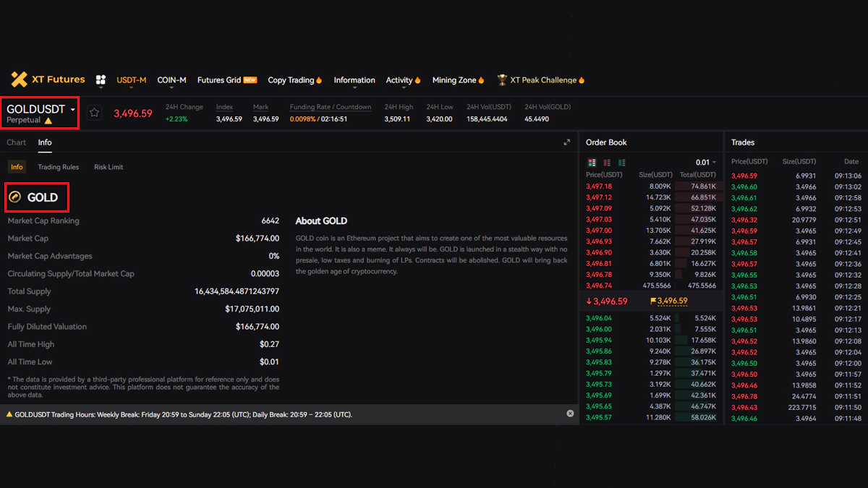Switch to Trading Rules sub-tab
This screenshot has width=868, height=488.
[59, 167]
